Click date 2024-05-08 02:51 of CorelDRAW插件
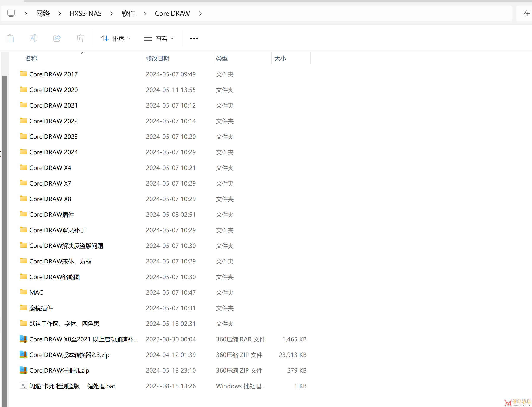The width and height of the screenshot is (532, 407). [x=171, y=215]
